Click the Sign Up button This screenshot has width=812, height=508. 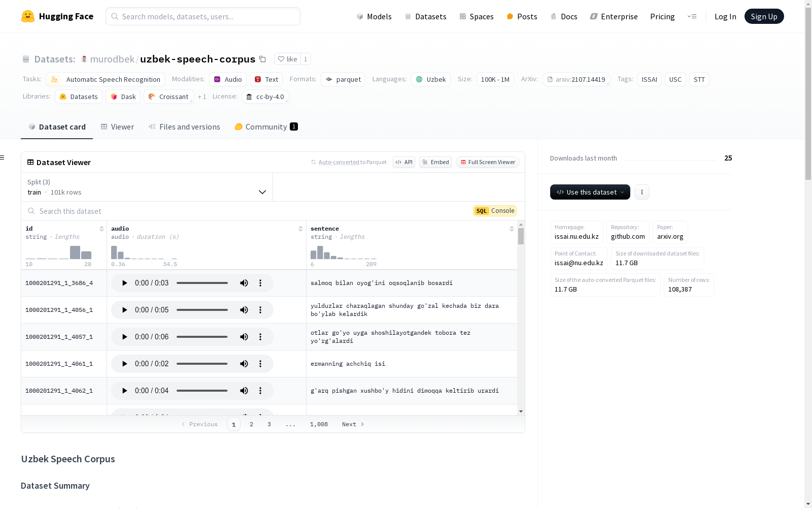(764, 16)
